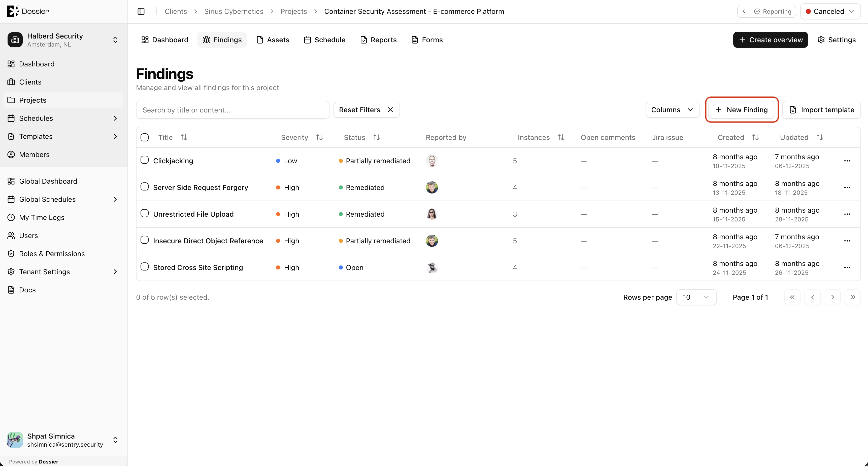Image resolution: width=868 pixels, height=466 pixels.
Task: Open row actions for Clickjacking
Action: [x=847, y=161]
